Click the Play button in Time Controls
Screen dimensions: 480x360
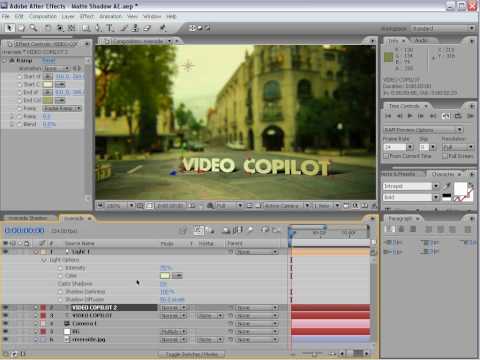click(410, 116)
